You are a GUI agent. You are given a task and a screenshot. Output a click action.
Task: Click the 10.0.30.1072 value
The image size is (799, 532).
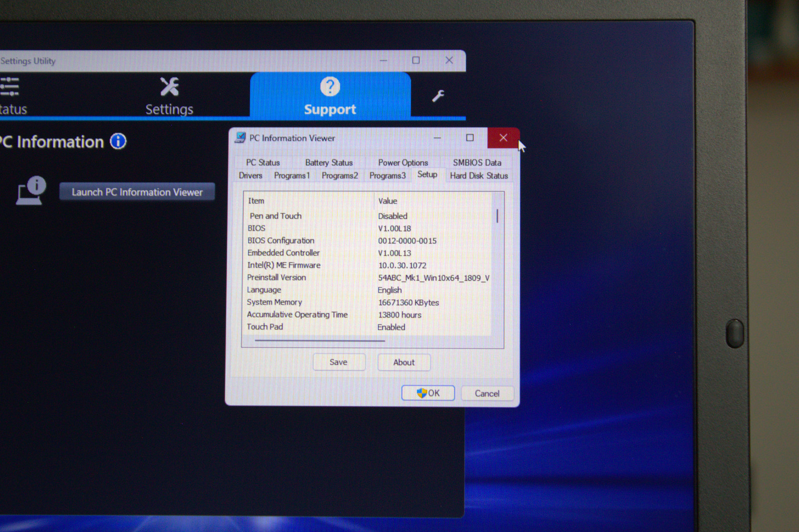tap(402, 265)
